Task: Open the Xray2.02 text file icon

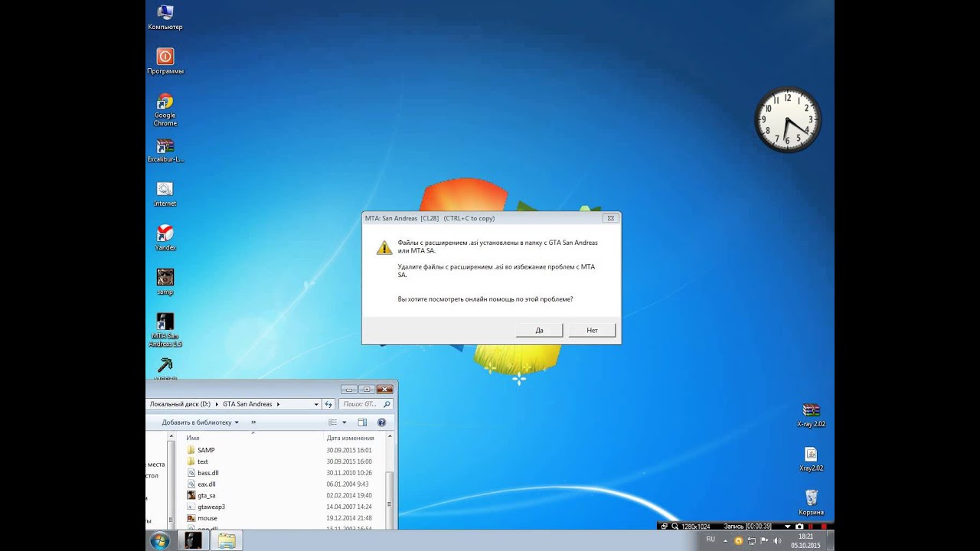Action: coord(811,459)
